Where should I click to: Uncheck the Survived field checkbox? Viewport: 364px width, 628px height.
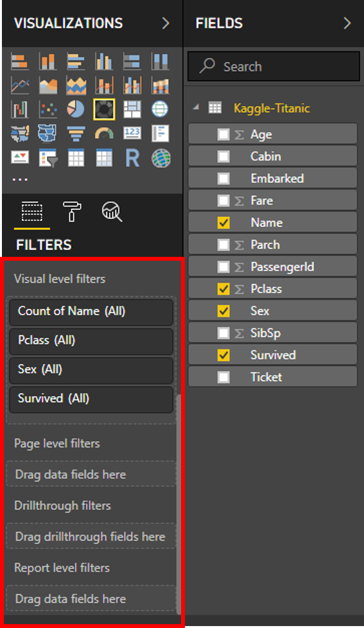(223, 355)
